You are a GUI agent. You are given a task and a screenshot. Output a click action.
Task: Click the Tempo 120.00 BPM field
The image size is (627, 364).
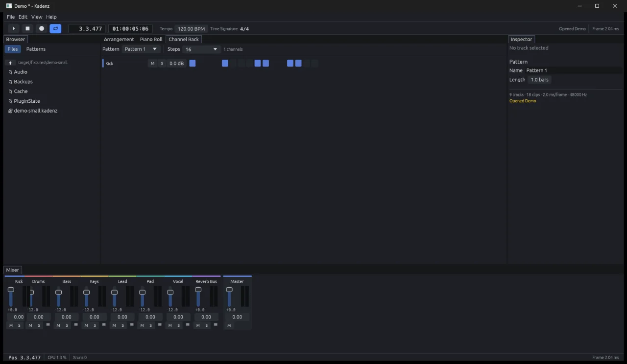click(x=191, y=29)
